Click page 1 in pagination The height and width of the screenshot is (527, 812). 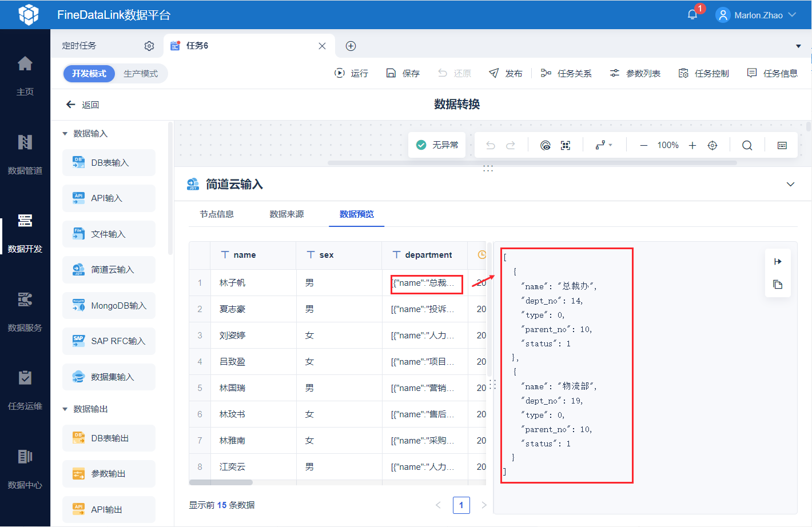[x=461, y=505]
